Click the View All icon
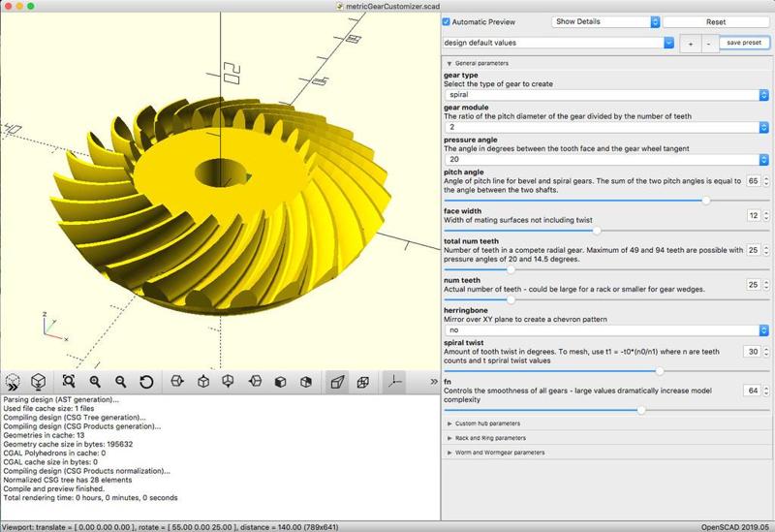This screenshot has height=532, width=775. click(69, 382)
